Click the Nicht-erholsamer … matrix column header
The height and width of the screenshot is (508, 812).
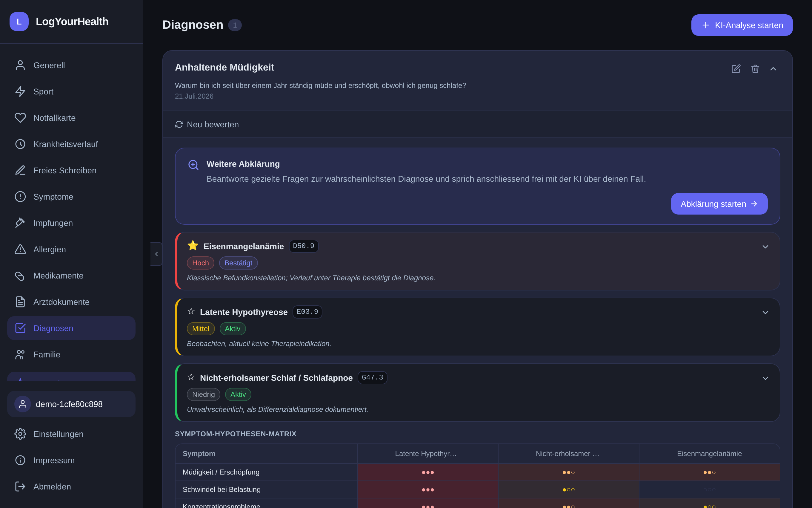[x=568, y=454]
